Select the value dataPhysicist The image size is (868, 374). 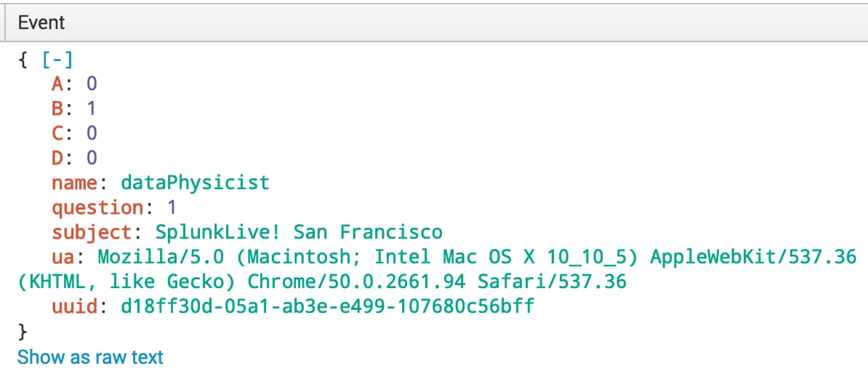(196, 183)
